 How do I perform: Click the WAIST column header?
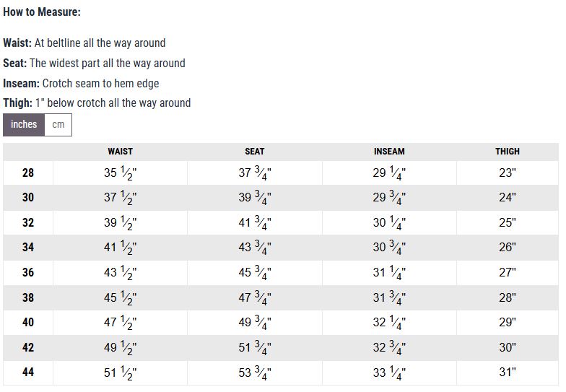[x=120, y=152]
